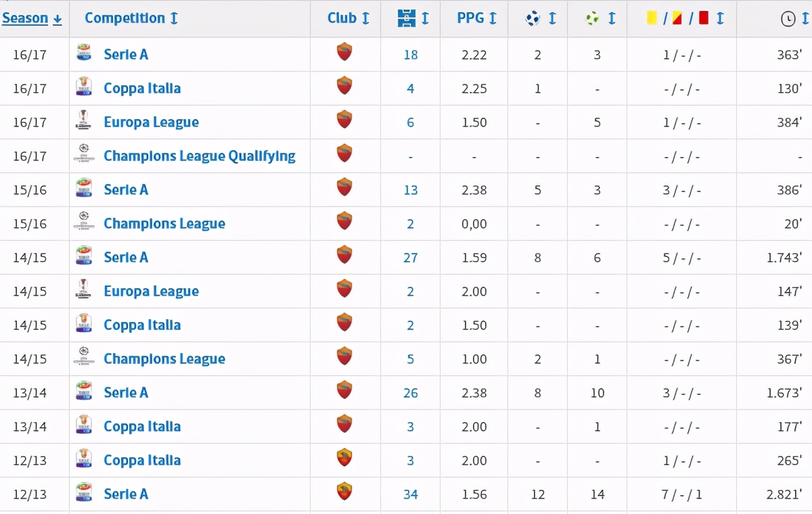Screen dimensions: 812x514
Task: Click the appearances pitch icon header
Action: pos(407,18)
